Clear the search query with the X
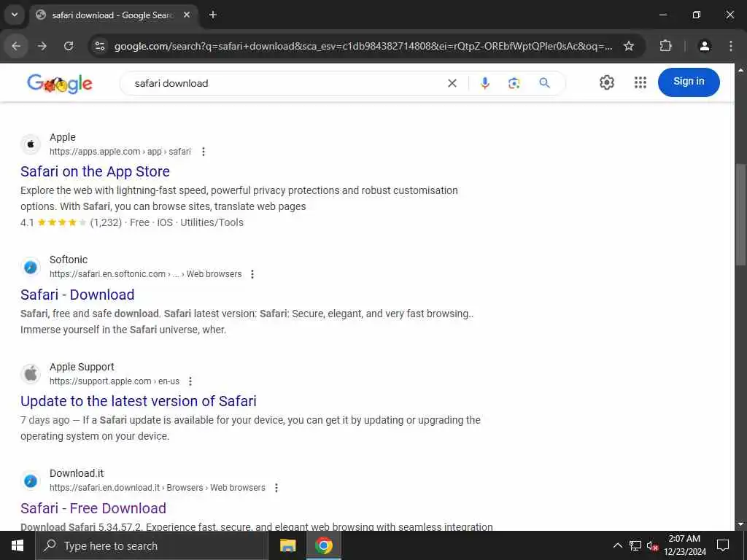This screenshot has height=560, width=747. coord(452,83)
